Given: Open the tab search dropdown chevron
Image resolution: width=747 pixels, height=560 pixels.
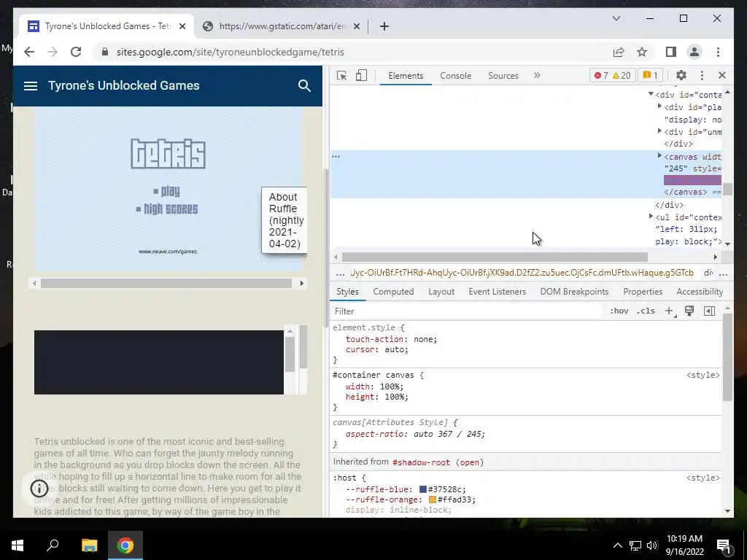Looking at the screenshot, I should pyautogui.click(x=616, y=18).
